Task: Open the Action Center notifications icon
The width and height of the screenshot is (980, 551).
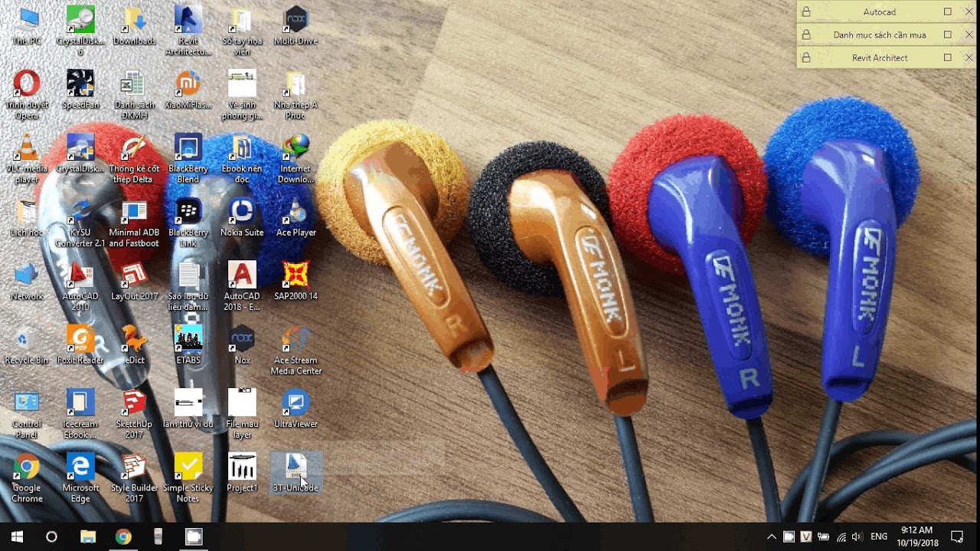Action: pos(957,536)
